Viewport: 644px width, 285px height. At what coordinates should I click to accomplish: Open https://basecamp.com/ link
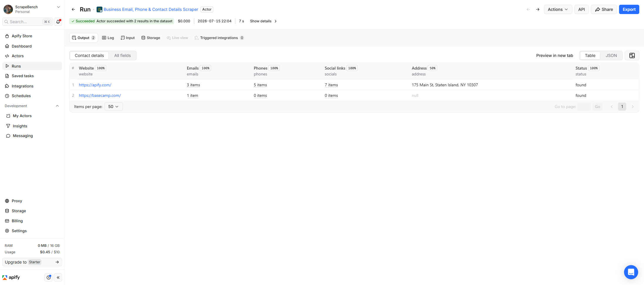coord(100,95)
